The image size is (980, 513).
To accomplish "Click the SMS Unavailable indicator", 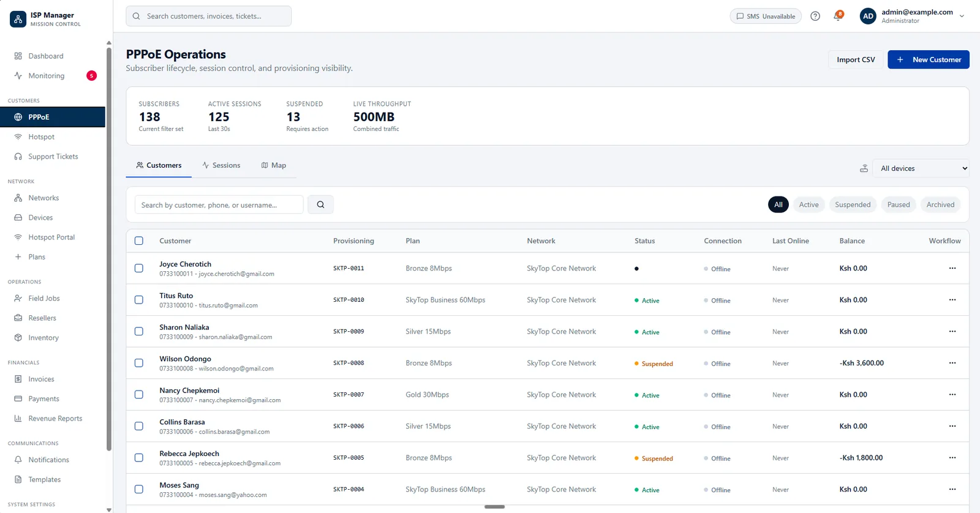I will coord(766,17).
